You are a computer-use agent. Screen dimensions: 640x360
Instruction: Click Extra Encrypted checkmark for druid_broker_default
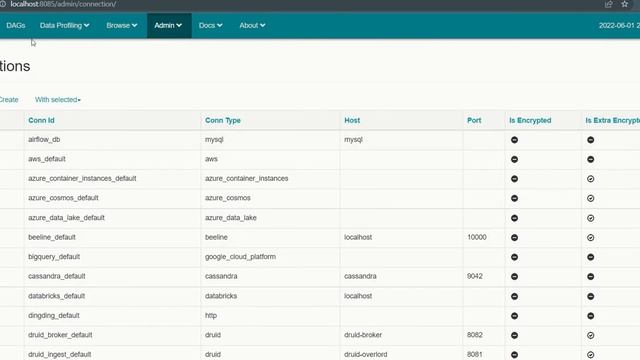tap(591, 336)
